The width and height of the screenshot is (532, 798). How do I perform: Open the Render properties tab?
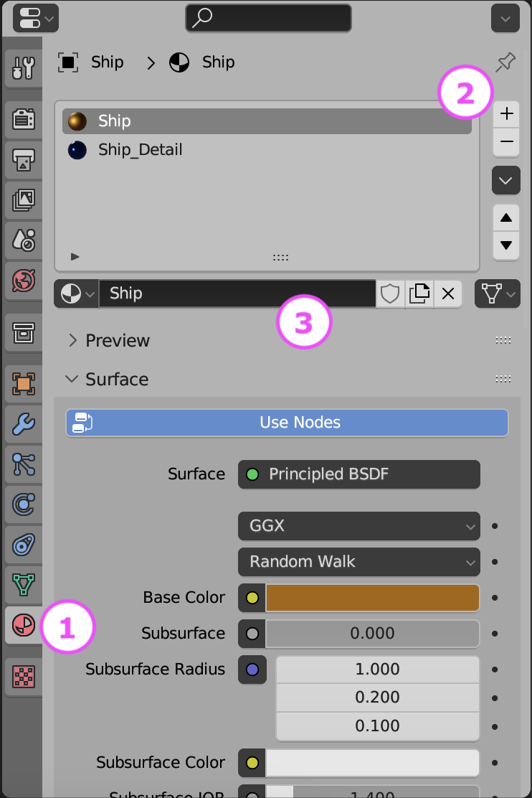click(x=24, y=119)
